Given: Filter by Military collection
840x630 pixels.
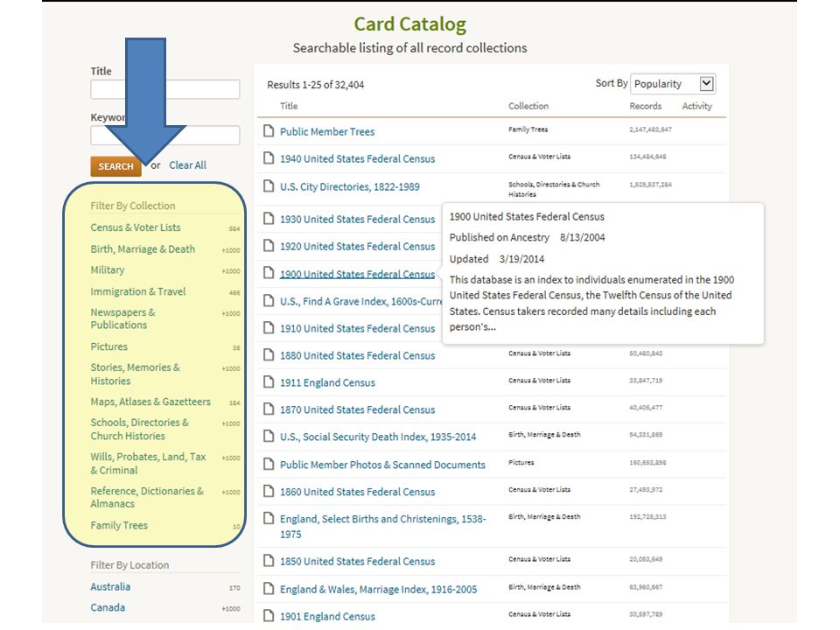Looking at the screenshot, I should tap(107, 269).
